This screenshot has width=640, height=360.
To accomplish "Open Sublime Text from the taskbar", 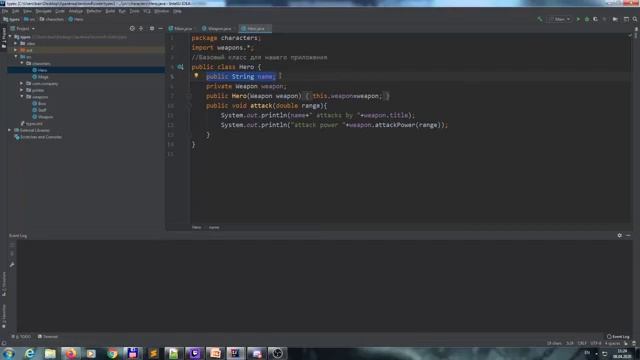I will [153, 353].
